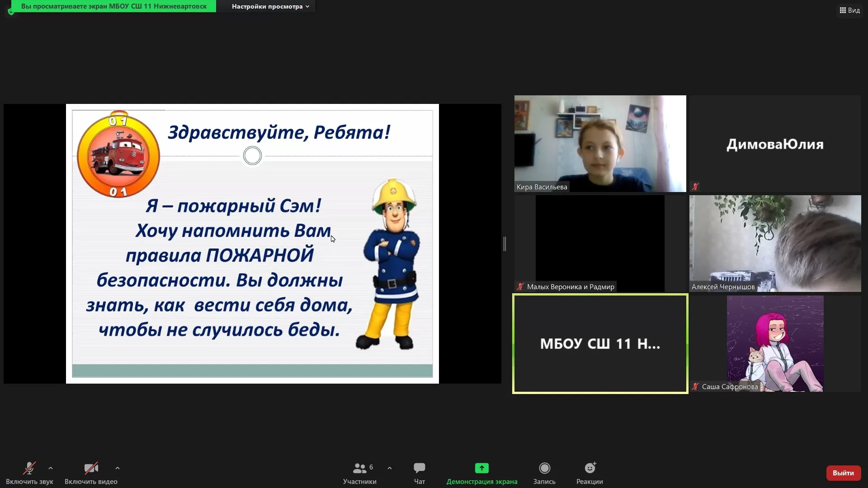Turn on camera with Включить видео
This screenshot has height=488, width=868.
(91, 473)
